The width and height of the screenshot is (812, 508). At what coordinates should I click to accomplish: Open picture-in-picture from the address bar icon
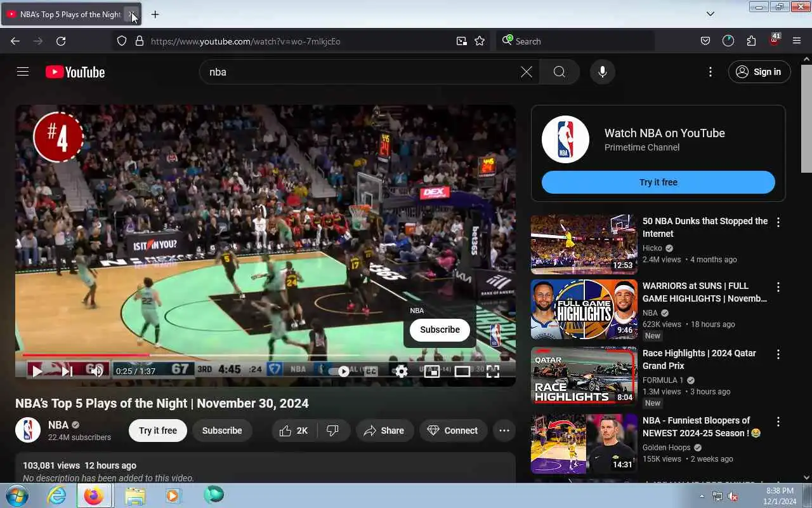coord(461,41)
